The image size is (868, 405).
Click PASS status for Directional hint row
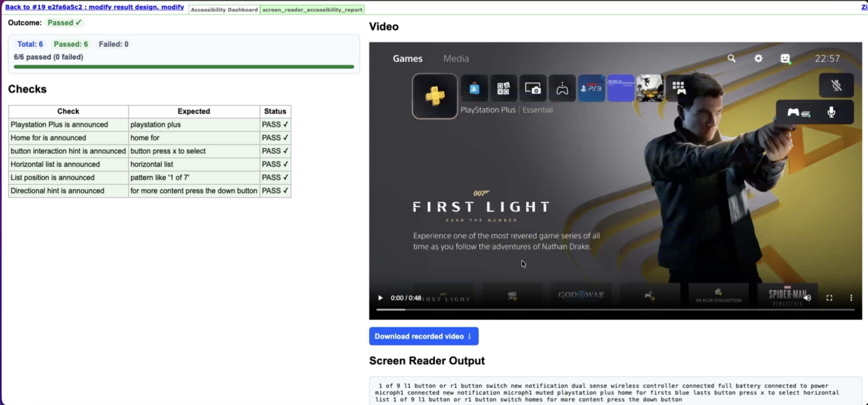click(275, 190)
